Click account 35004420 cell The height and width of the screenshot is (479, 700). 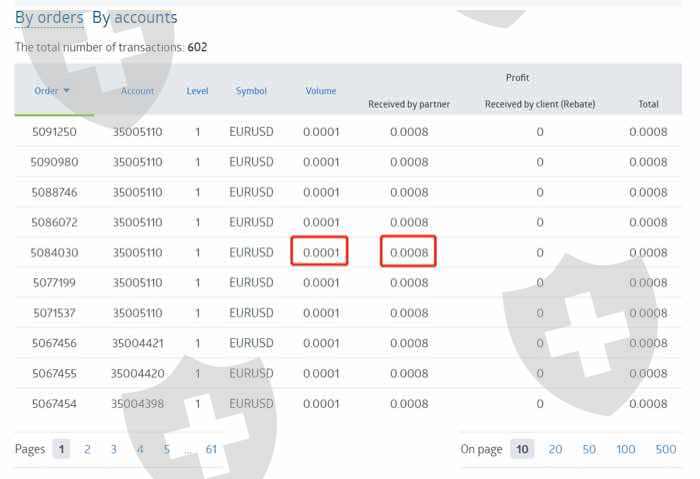[x=138, y=373]
